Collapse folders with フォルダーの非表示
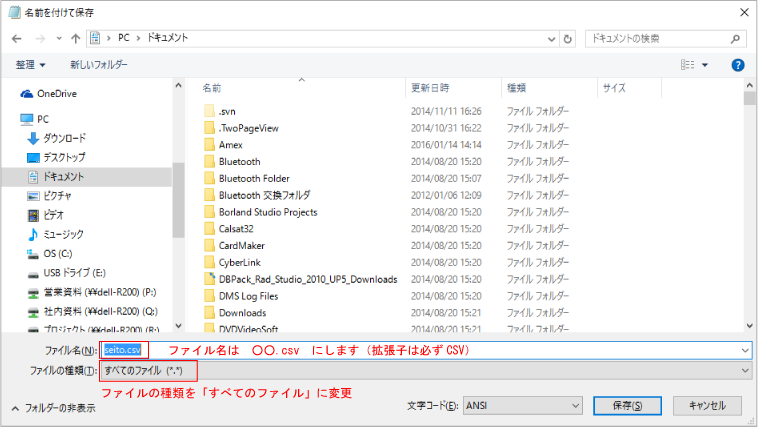The height and width of the screenshot is (427, 758). 53,408
